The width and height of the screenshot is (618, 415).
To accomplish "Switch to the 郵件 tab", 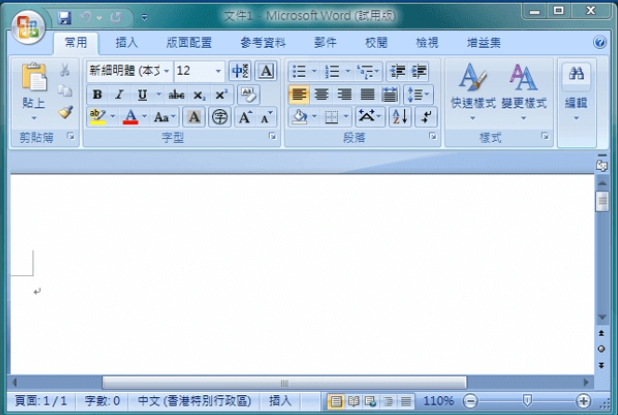I will click(x=325, y=42).
